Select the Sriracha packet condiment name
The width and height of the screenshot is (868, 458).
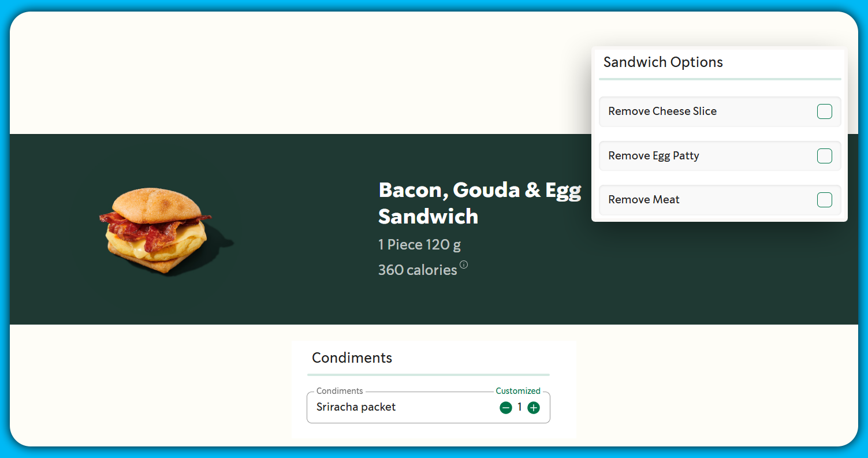coord(356,407)
